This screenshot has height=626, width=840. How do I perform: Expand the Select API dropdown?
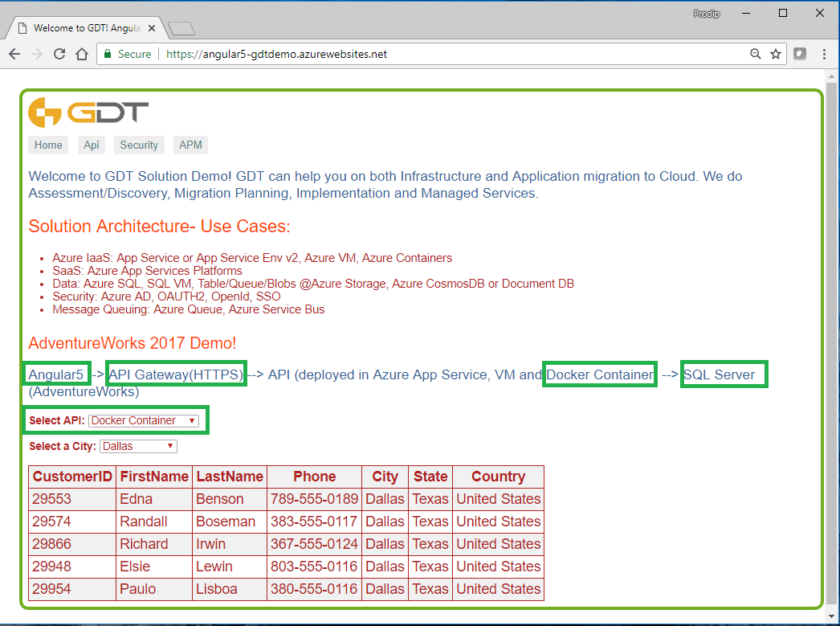[144, 421]
